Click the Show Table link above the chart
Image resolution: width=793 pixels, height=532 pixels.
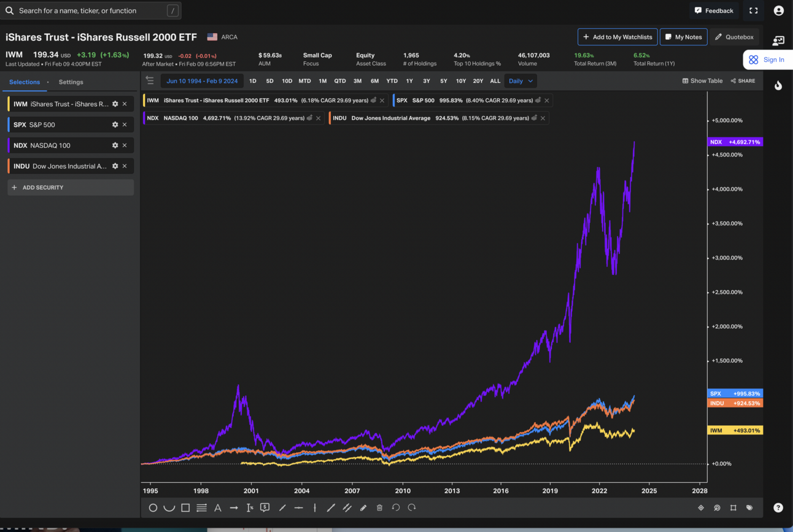pyautogui.click(x=702, y=80)
